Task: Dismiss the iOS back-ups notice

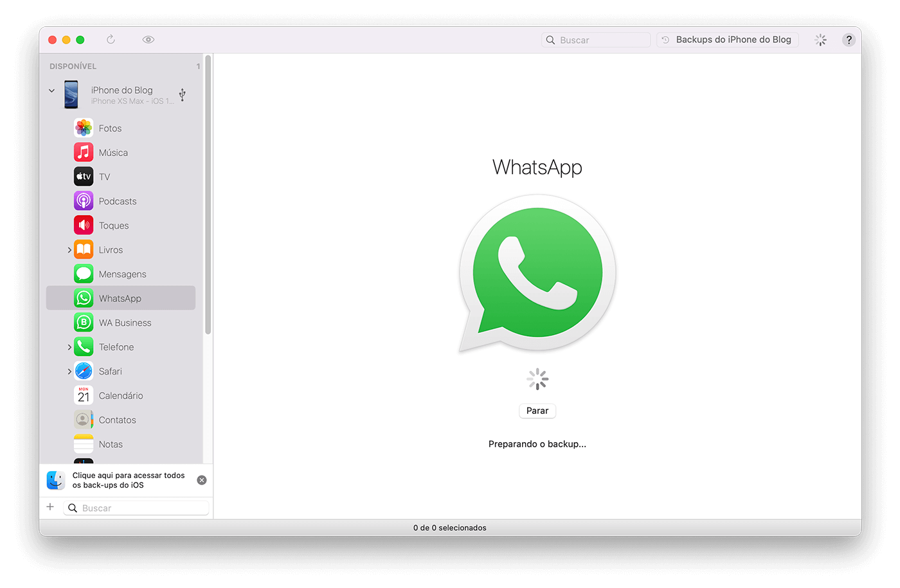Action: 202,480
